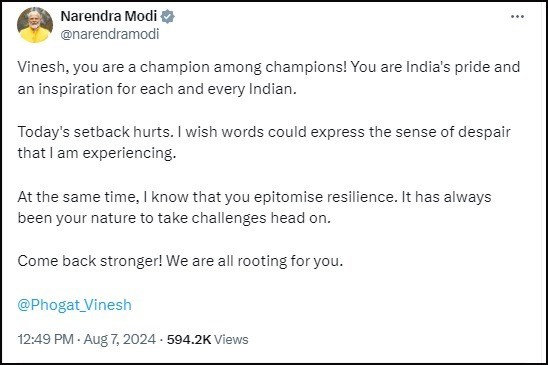The width and height of the screenshot is (548, 365).
Task: Click the 12:49 PM timestamp
Action: [45, 339]
